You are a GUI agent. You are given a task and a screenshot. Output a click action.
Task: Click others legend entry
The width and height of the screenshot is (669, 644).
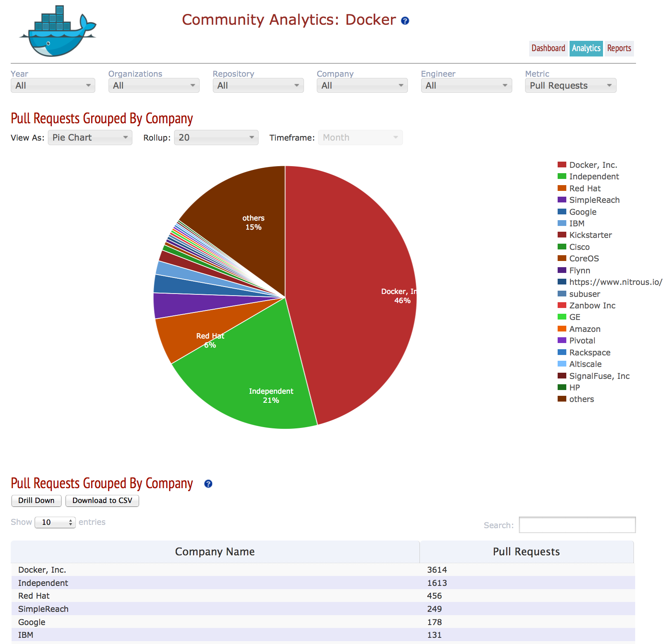(576, 399)
